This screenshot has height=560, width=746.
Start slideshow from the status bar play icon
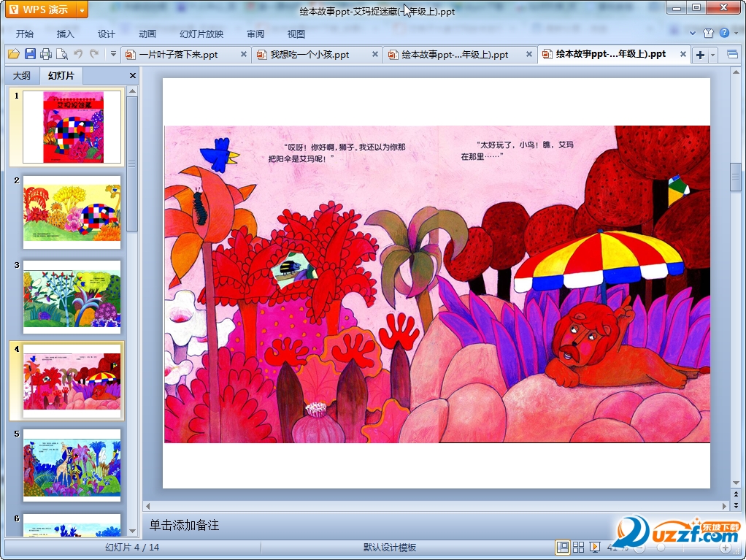point(595,547)
